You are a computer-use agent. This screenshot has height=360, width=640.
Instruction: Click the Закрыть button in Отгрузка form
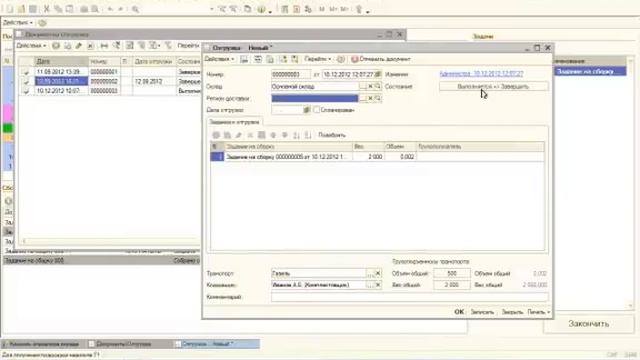[512, 312]
